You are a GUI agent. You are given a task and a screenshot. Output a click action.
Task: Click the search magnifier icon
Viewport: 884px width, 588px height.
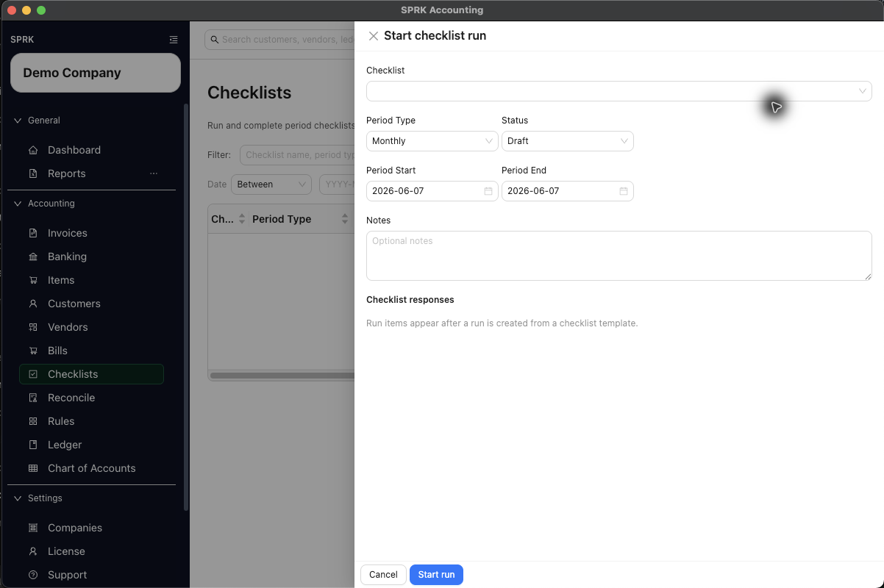[x=215, y=40]
